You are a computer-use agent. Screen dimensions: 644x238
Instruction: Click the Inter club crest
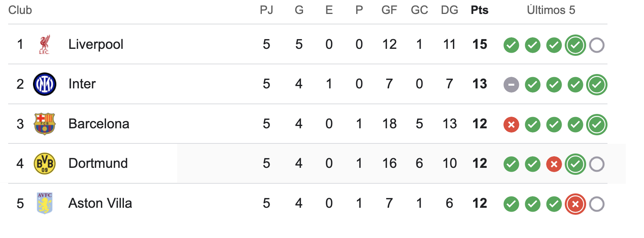pos(45,84)
